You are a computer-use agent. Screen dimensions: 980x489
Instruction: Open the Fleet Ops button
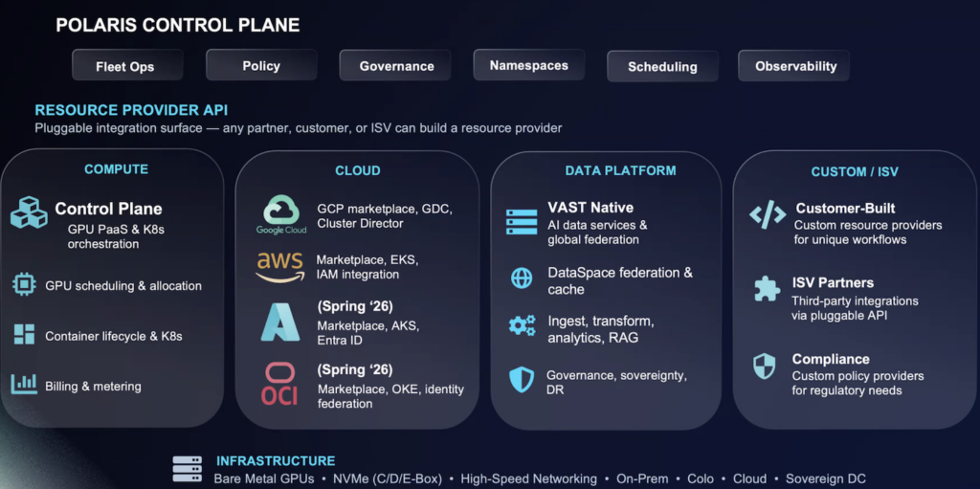pyautogui.click(x=125, y=66)
